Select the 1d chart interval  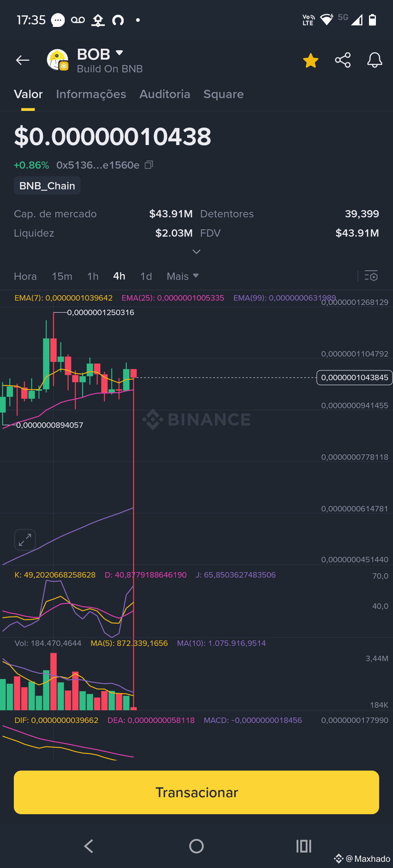(146, 276)
